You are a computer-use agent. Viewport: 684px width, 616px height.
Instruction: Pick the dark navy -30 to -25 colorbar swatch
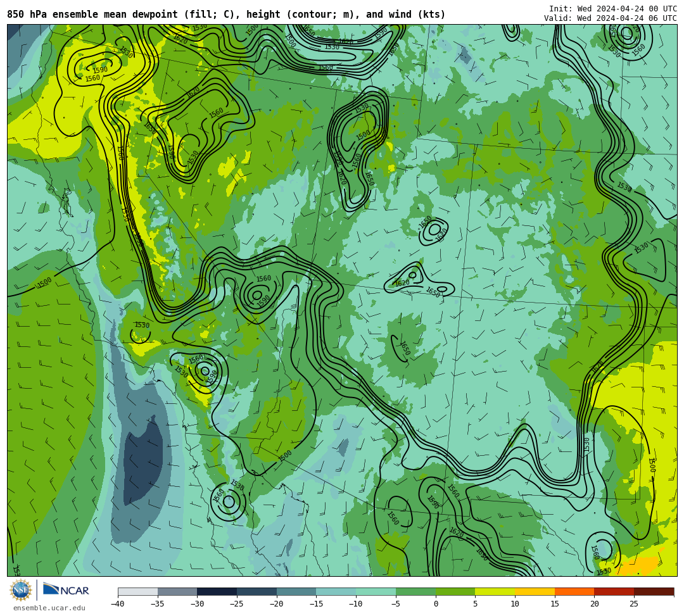[217, 591]
